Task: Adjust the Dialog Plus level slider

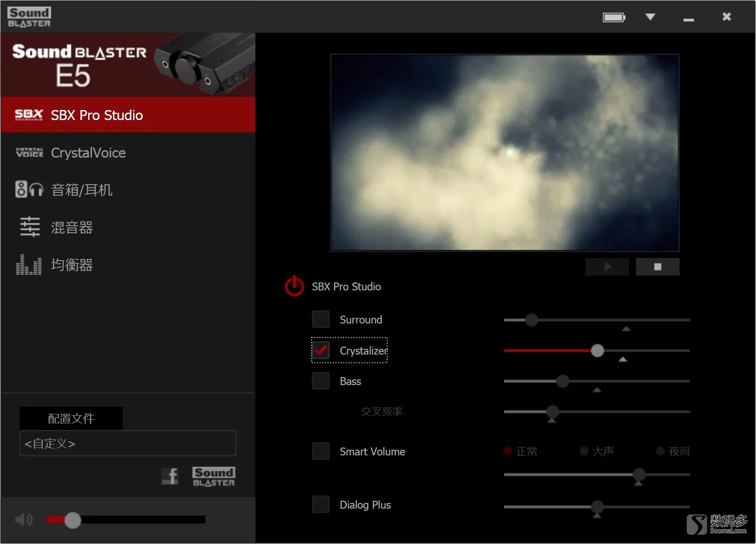Action: (x=597, y=507)
